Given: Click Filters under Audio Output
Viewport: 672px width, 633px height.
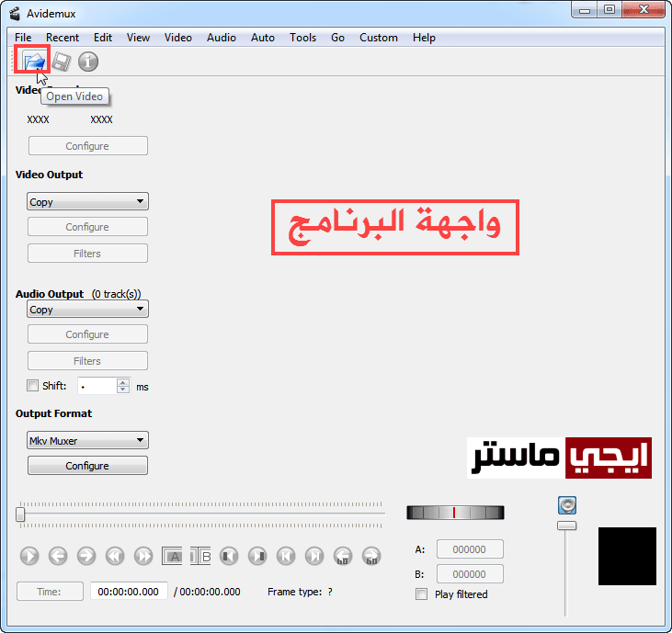Looking at the screenshot, I should coord(88,361).
